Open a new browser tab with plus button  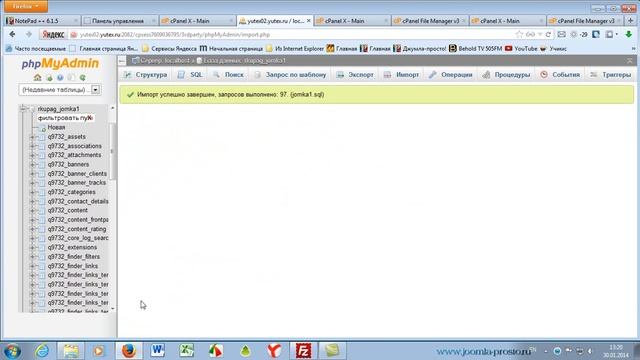click(631, 20)
